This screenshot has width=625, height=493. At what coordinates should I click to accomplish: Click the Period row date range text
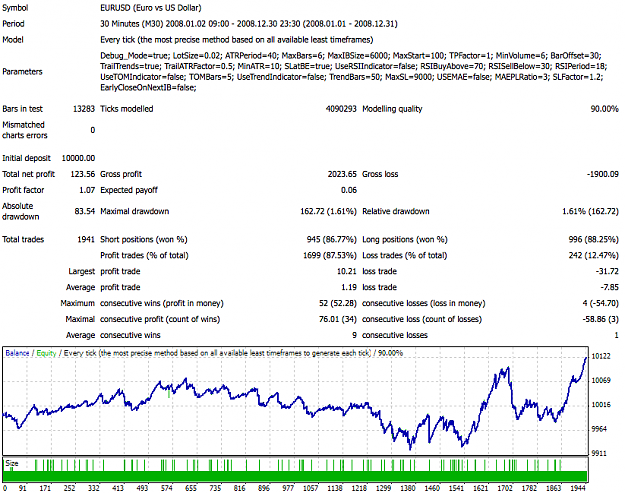(249, 24)
